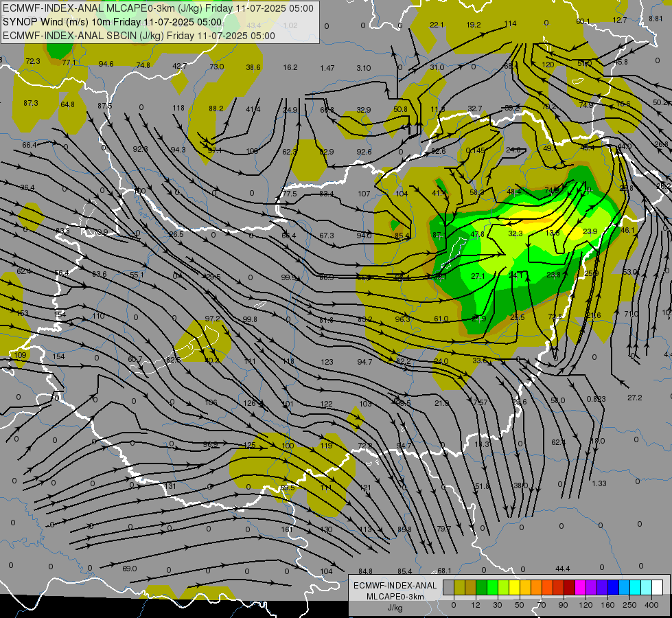Click the map value 131
The image size is (672, 618).
click(x=170, y=486)
